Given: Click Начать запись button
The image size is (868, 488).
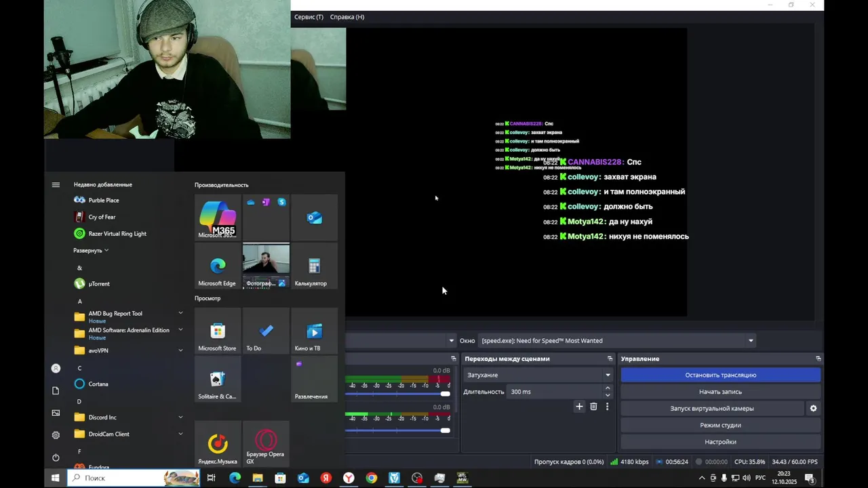Looking at the screenshot, I should click(x=720, y=392).
